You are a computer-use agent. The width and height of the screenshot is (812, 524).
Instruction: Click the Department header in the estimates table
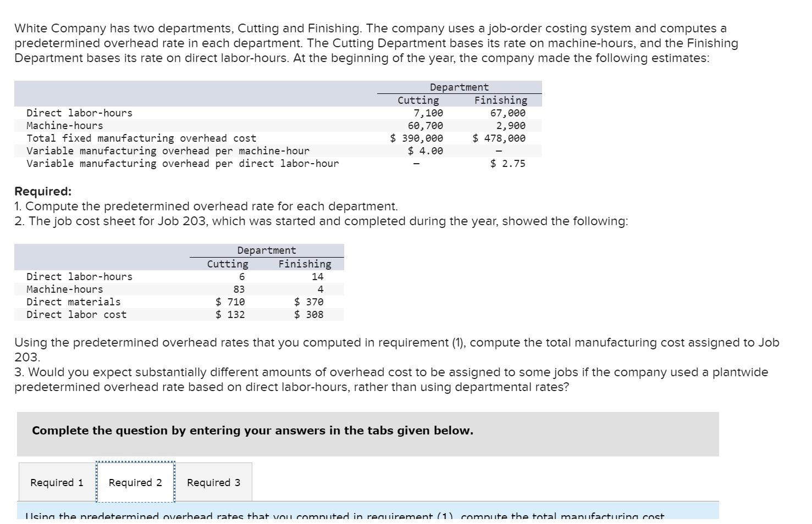(459, 87)
